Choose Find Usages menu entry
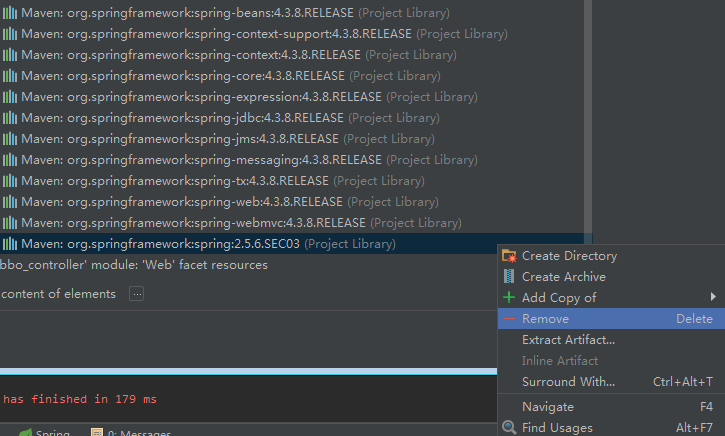 pyautogui.click(x=611, y=428)
